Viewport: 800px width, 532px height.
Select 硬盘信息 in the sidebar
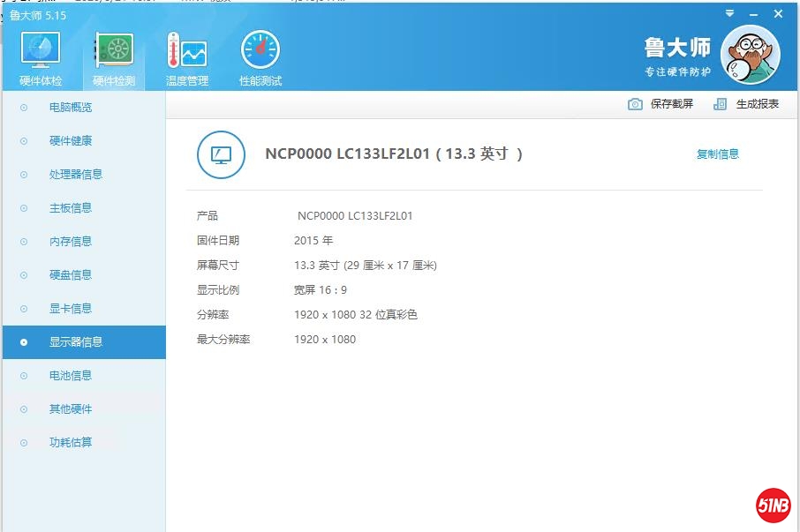coord(84,275)
